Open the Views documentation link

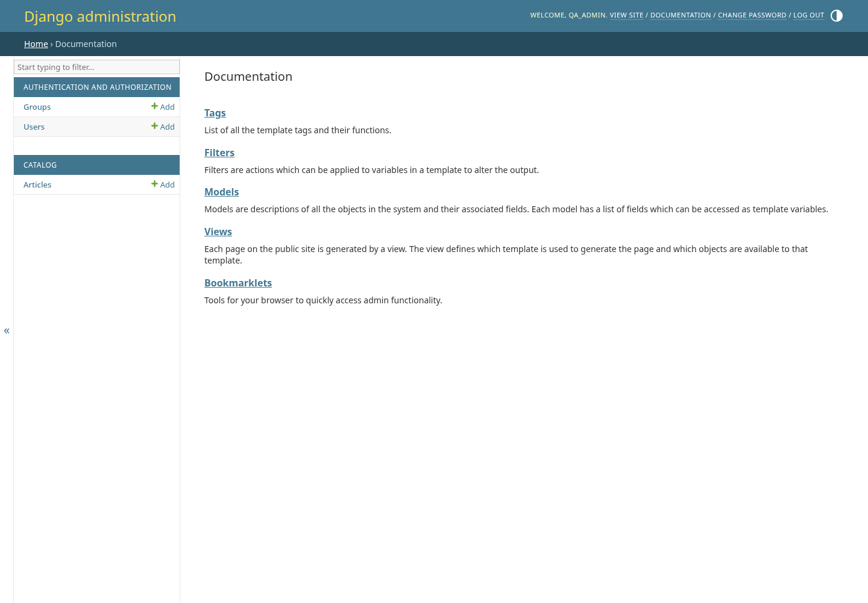(218, 232)
